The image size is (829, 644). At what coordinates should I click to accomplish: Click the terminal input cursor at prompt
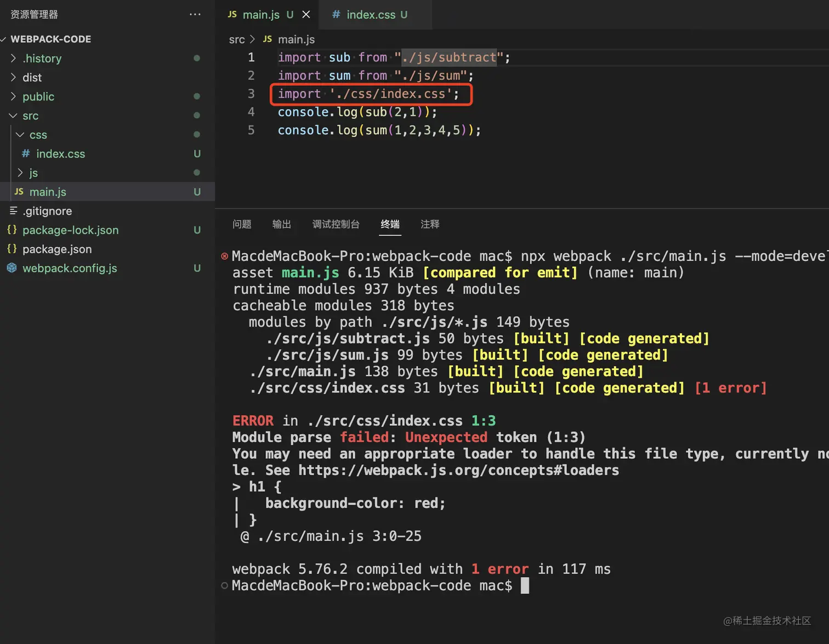pos(525,585)
